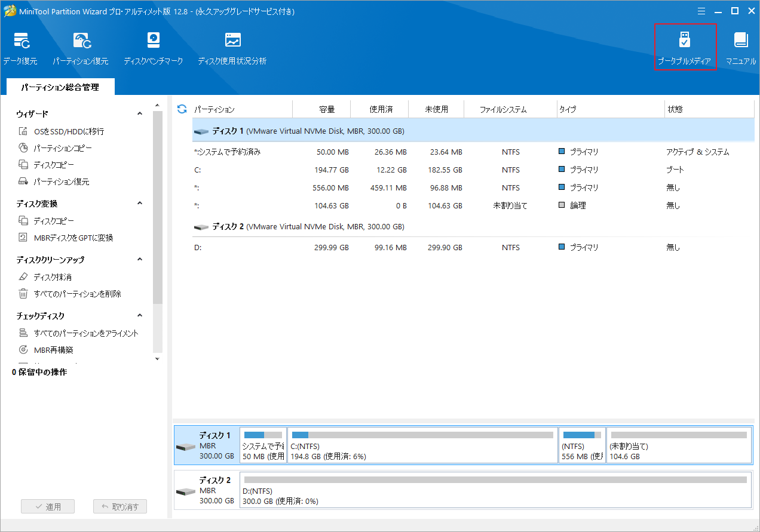This screenshot has height=532, width=760.
Task: Select MBRディスクをGPTに変換 in the sidebar
Action: coord(66,238)
